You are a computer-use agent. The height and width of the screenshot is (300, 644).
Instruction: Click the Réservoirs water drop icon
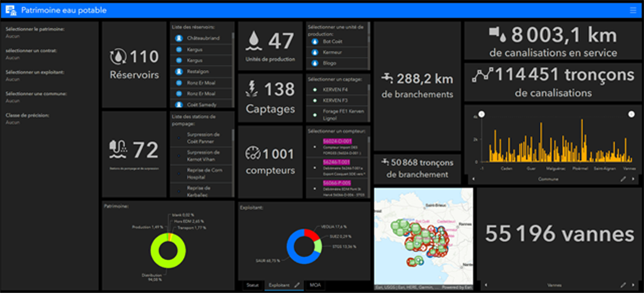click(x=118, y=57)
